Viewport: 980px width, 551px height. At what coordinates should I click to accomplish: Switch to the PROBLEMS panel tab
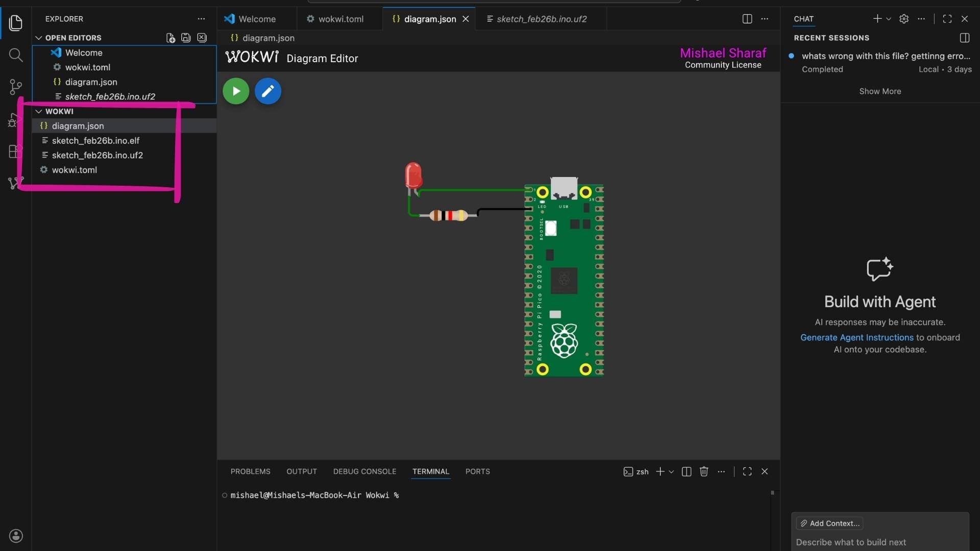[x=250, y=471]
